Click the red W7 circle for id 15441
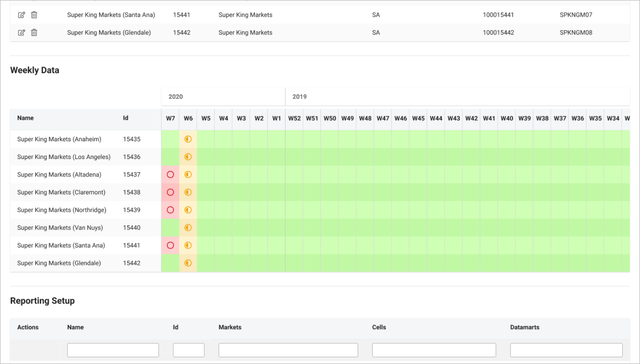 (x=170, y=246)
